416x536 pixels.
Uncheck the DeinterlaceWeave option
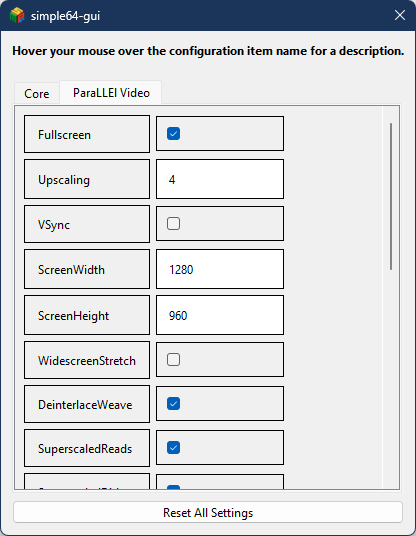tap(173, 403)
